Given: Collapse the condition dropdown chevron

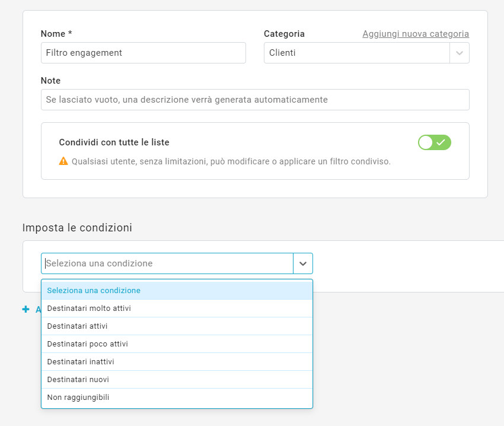Looking at the screenshot, I should (x=303, y=263).
